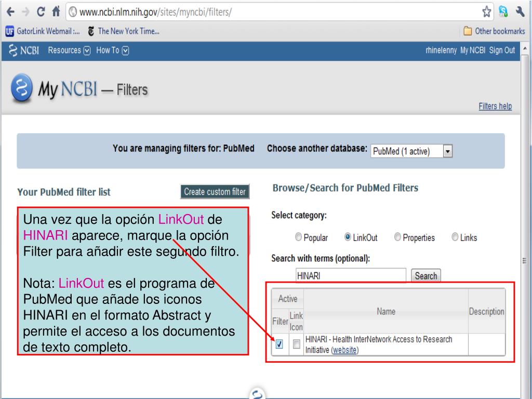The height and width of the screenshot is (399, 532).
Task: Reload the page with the refresh icon
Action: [x=41, y=12]
